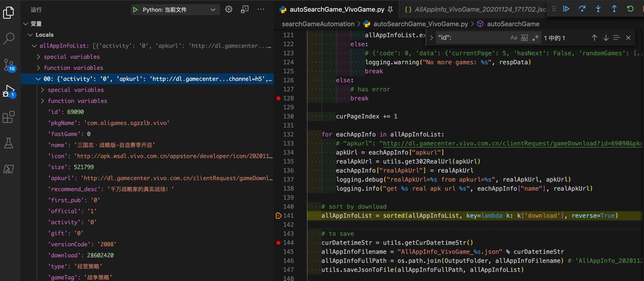The width and height of the screenshot is (644, 281).
Task: Switch to the autoSearchGame_VivoGame.py tab
Action: 337,10
